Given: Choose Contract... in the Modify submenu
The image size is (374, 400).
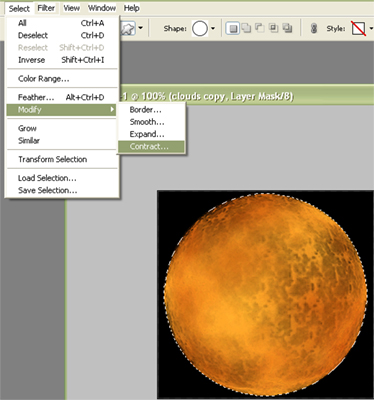Looking at the screenshot, I should (151, 147).
